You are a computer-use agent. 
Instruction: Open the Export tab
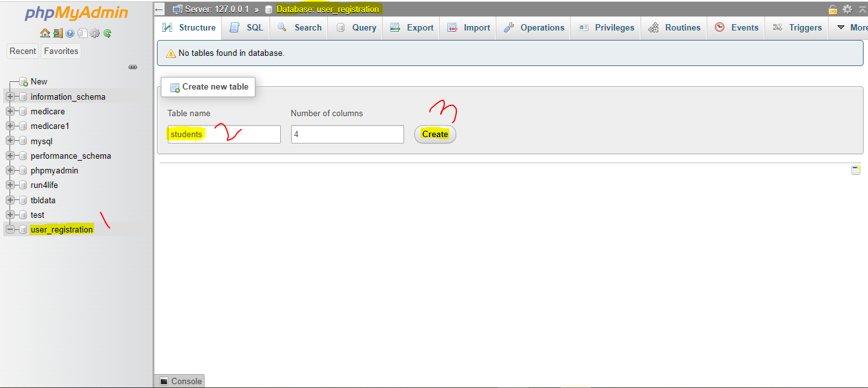click(x=412, y=27)
